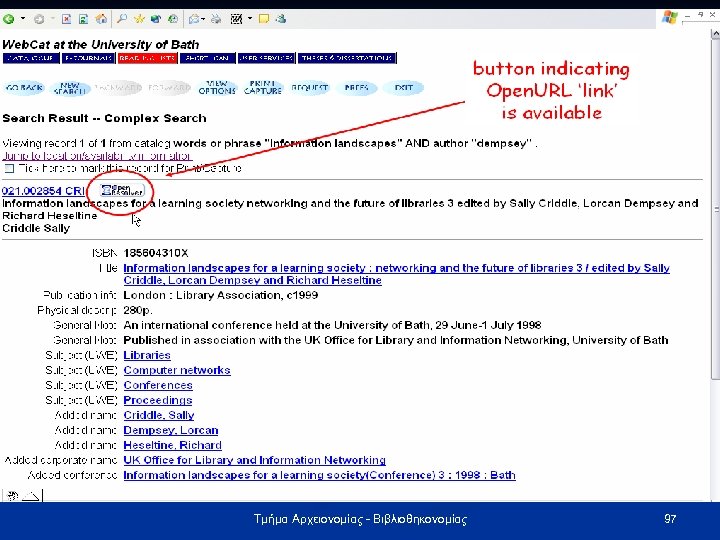The width and height of the screenshot is (720, 540).
Task: Open the Dempsey, Lorcan name link
Action: 171,430
